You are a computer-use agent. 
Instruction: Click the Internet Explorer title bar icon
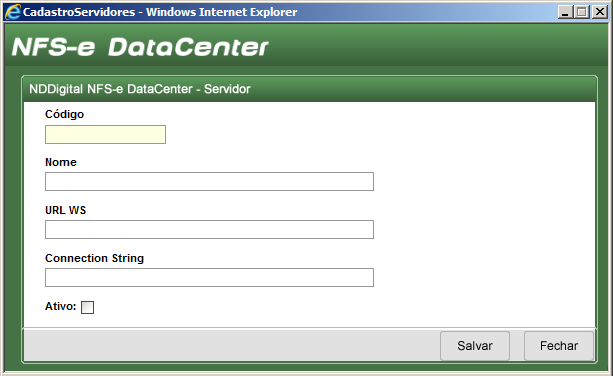[x=13, y=12]
